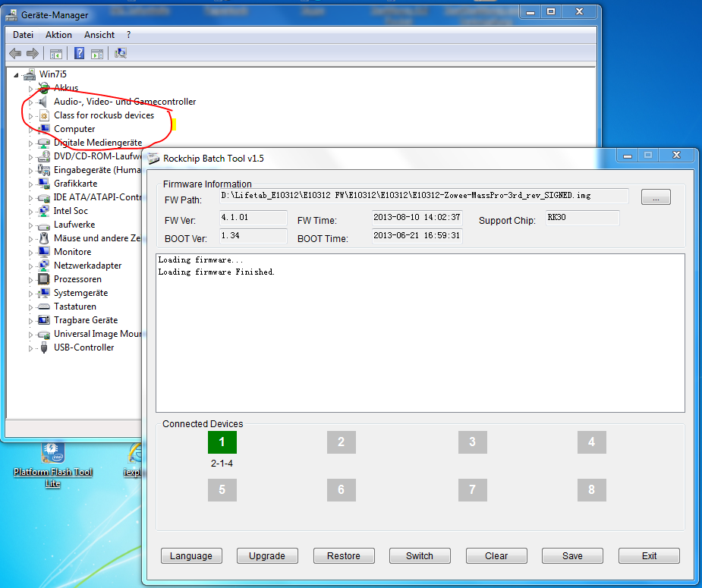Click the back arrow in Geräte-Manager toolbar
702x588 pixels.
point(14,53)
